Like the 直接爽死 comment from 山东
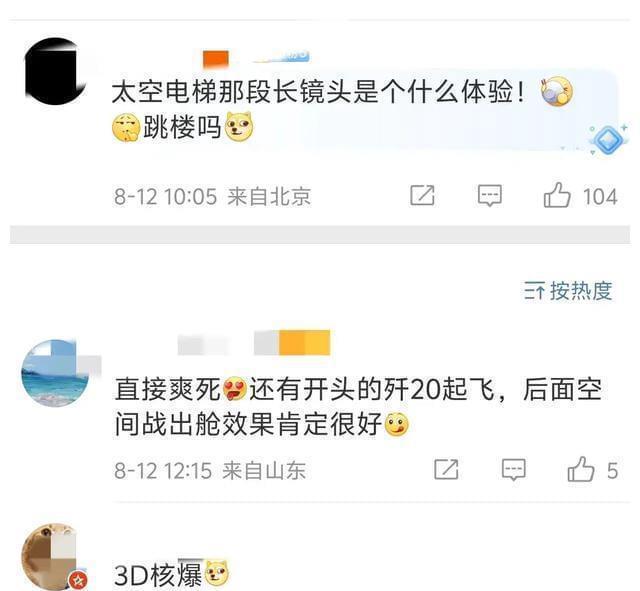The image size is (640, 591). 580,469
